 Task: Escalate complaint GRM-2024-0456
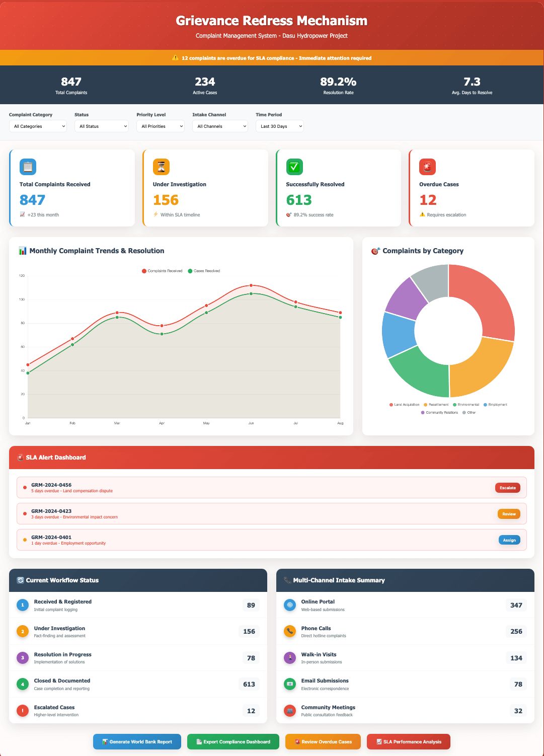(507, 488)
